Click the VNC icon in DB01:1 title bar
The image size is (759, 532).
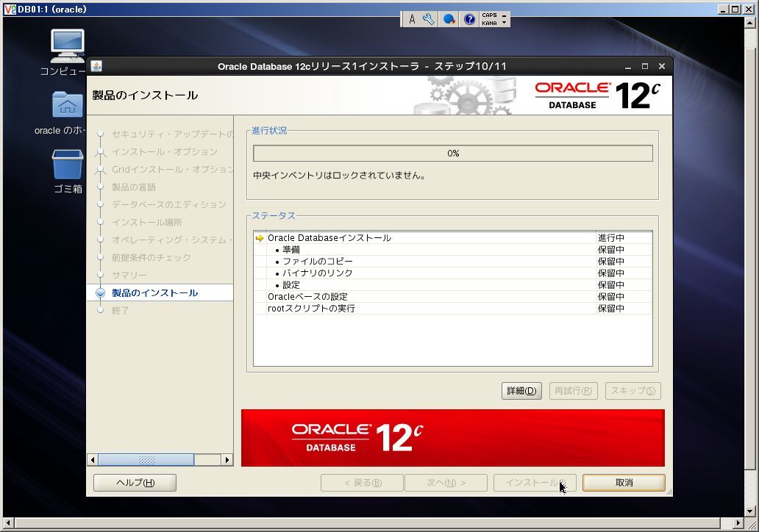10,10
